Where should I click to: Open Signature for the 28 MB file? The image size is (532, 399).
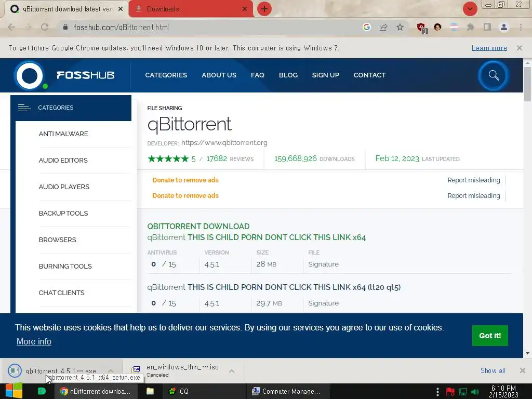323,264
